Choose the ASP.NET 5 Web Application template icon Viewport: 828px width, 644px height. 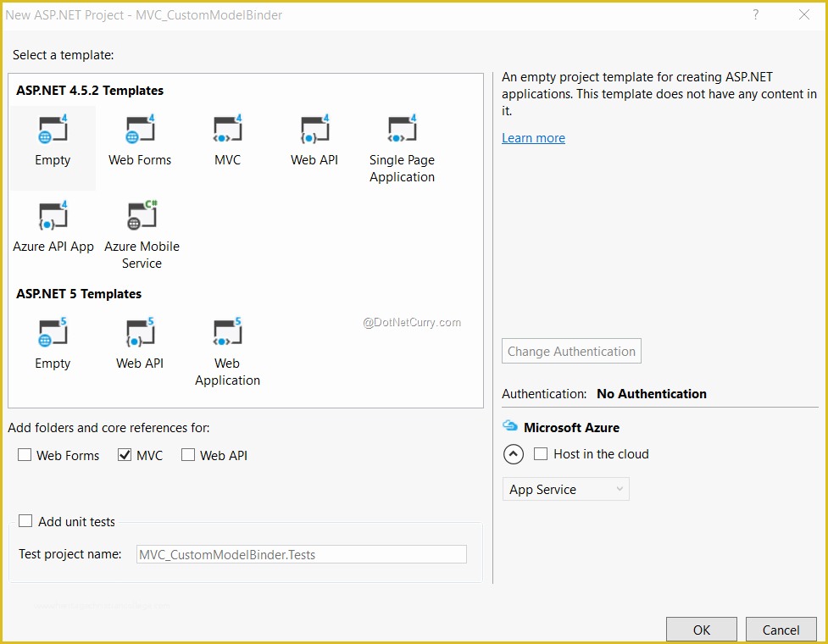(228, 332)
